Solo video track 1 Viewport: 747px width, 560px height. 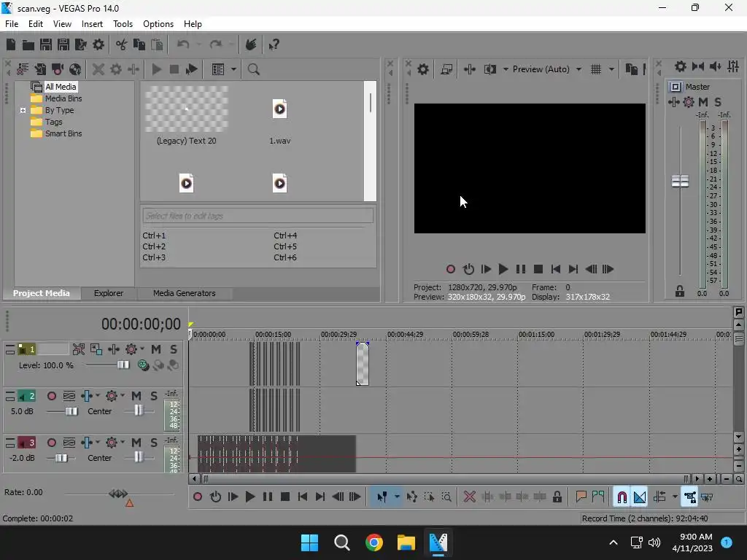click(x=174, y=349)
